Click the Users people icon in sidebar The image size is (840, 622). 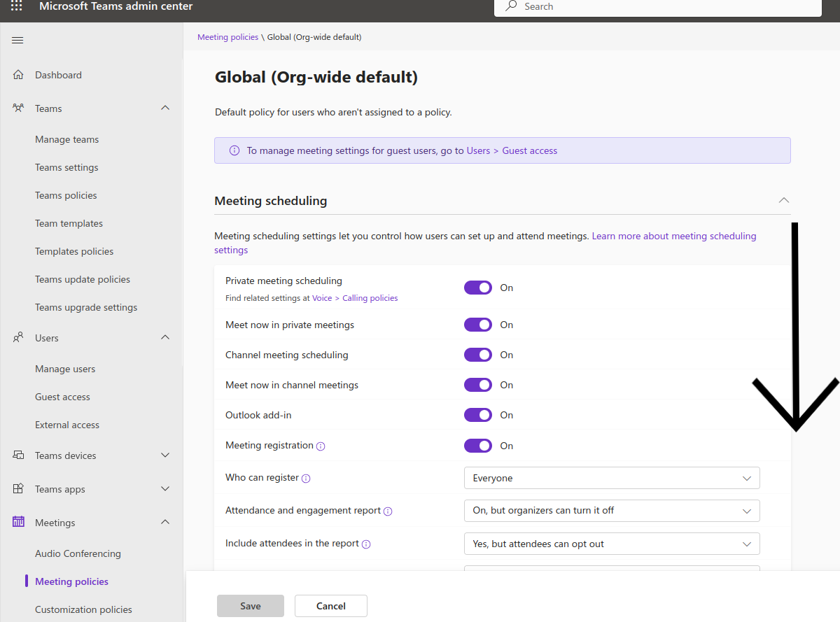click(x=18, y=338)
